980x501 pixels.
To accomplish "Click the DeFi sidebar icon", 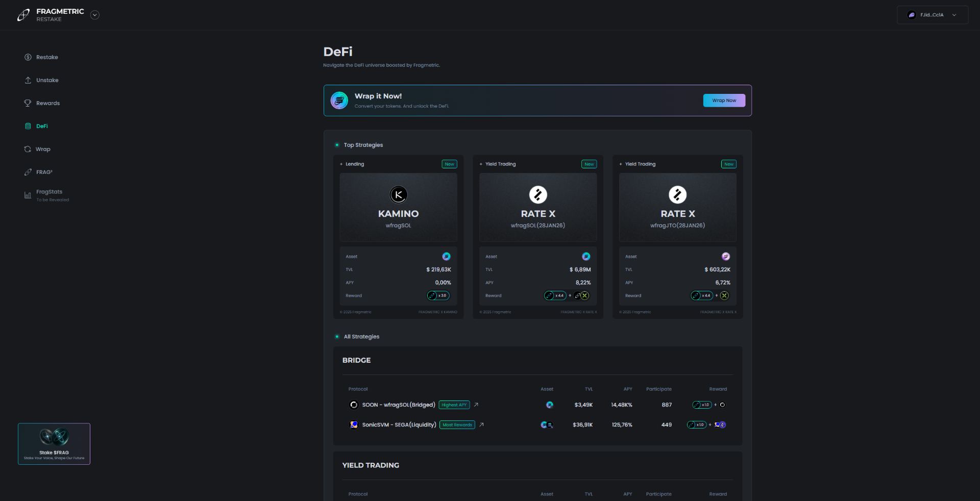I will pyautogui.click(x=28, y=126).
